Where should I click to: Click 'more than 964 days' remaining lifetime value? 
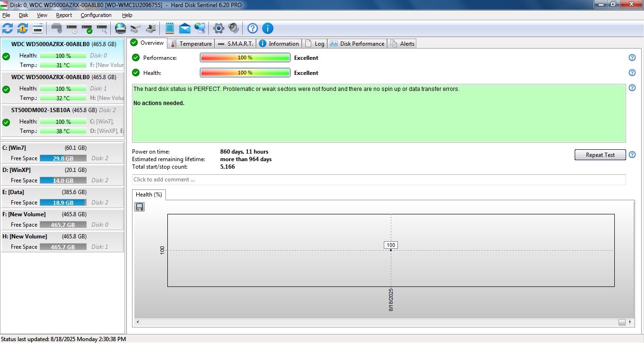click(x=246, y=159)
